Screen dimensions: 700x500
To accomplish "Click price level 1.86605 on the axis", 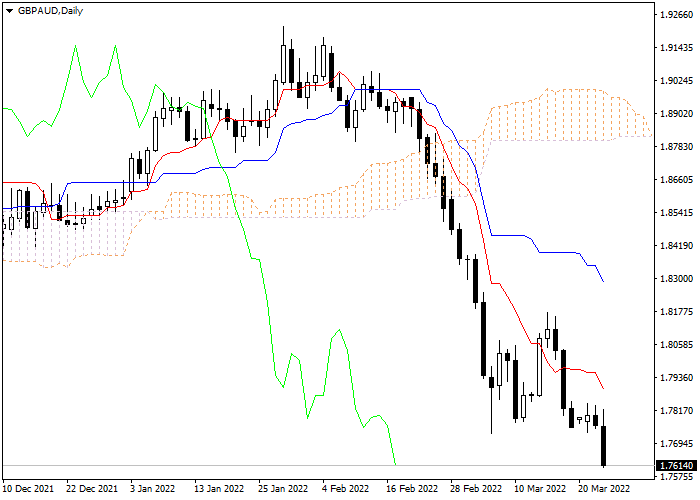I will click(677, 180).
